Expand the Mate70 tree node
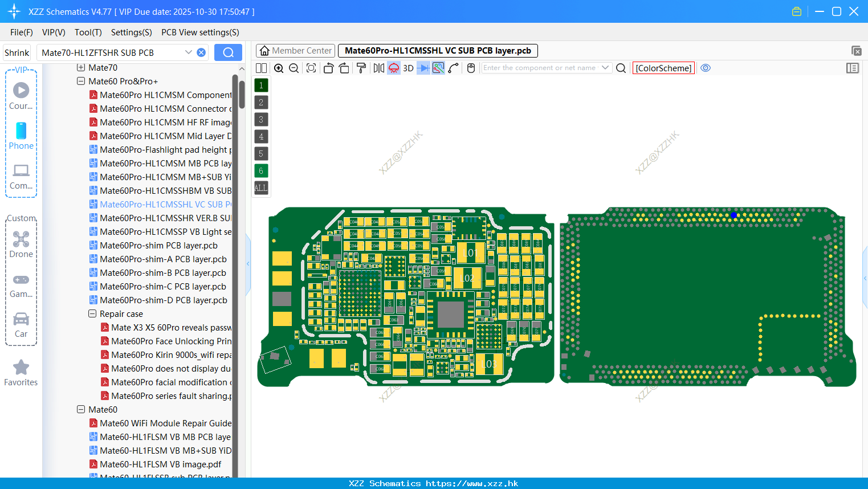Viewport: 868px width, 489px height. tap(81, 68)
